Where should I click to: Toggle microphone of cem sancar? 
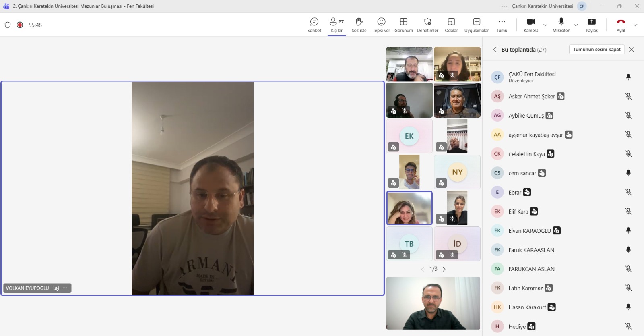(628, 173)
